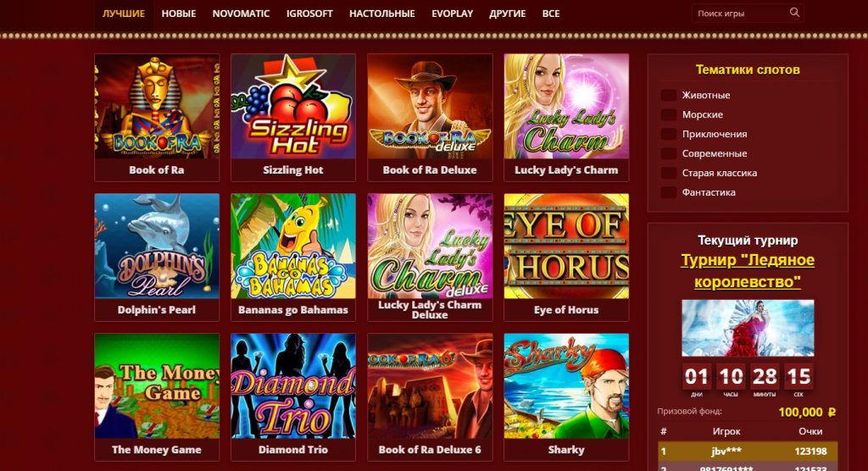Focus the Поиск игры search field

pyautogui.click(x=741, y=13)
